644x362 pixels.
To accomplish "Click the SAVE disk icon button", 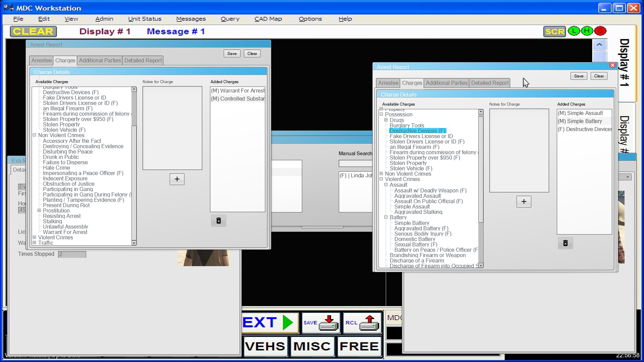I will click(x=321, y=323).
